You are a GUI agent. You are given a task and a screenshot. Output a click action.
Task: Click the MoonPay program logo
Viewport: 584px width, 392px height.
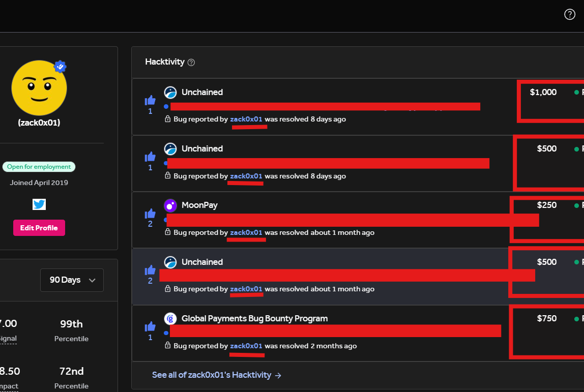tap(170, 205)
